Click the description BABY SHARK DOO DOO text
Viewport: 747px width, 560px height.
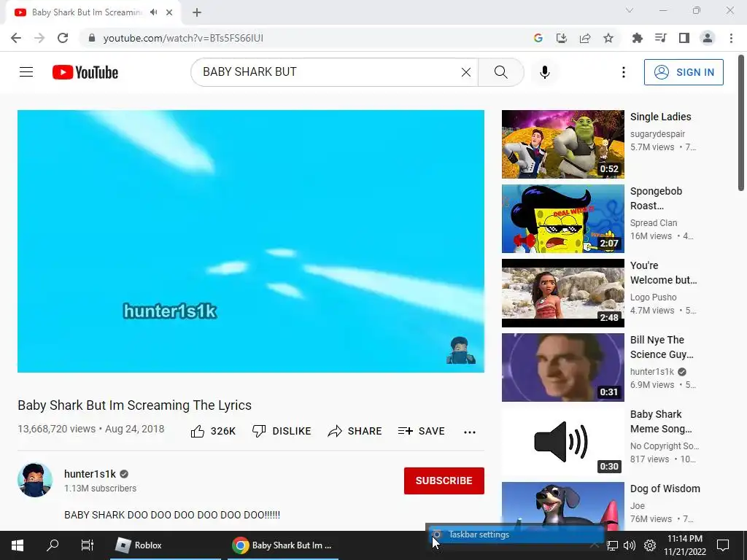click(x=172, y=515)
